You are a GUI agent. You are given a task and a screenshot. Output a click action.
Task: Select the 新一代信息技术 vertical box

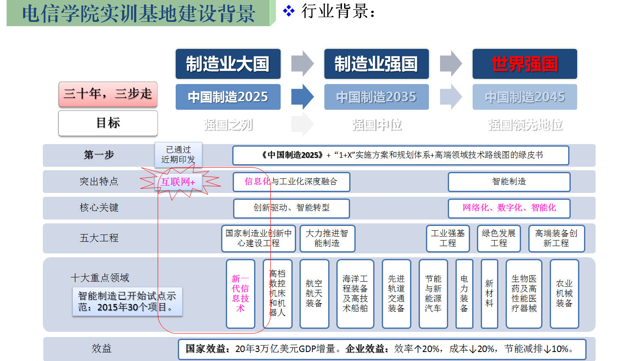coord(240,294)
